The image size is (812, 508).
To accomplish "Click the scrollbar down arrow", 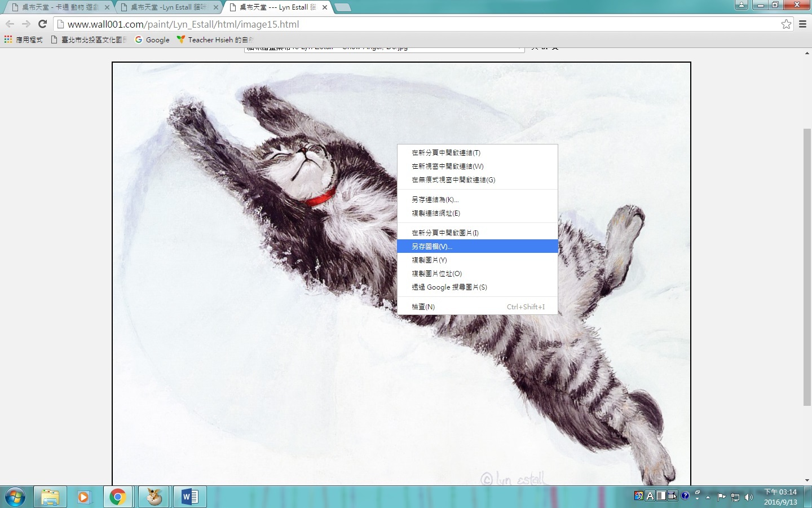I will [807, 480].
